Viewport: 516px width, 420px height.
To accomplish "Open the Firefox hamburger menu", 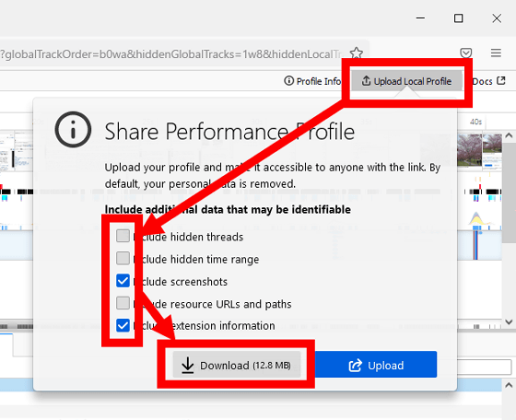I will pos(496,52).
